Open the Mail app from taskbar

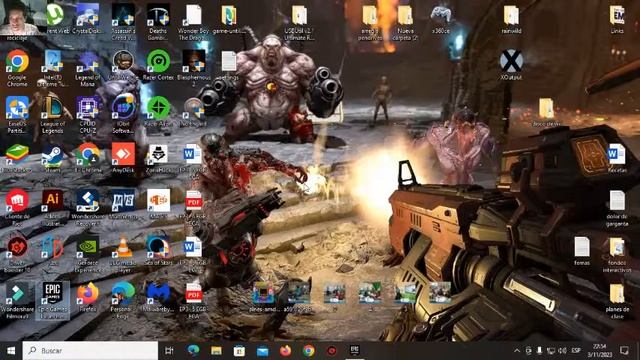pyautogui.click(x=262, y=351)
